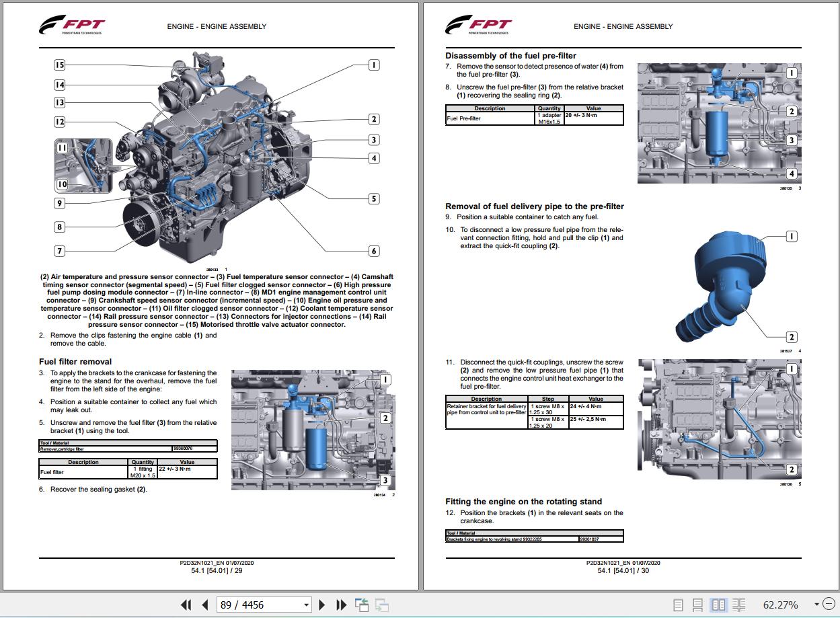Image resolution: width=840 pixels, height=618 pixels.
Task: Click the fuel filter removal image
Action: tap(313, 430)
